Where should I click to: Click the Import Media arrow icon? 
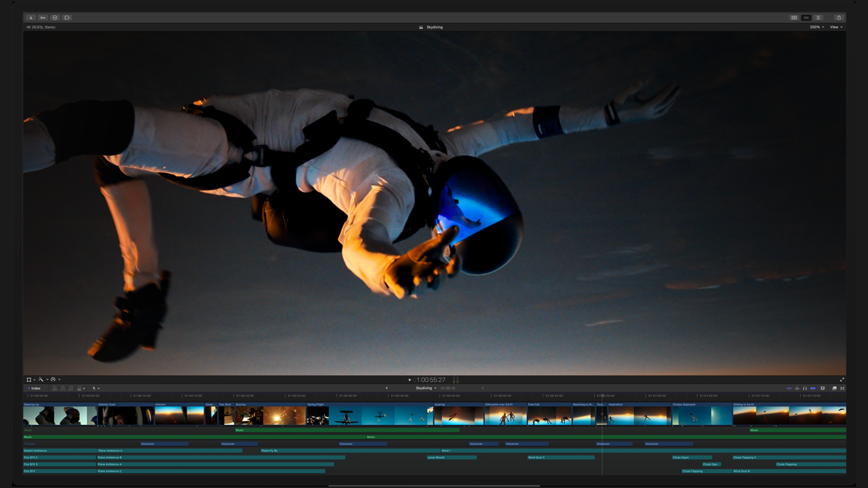[31, 18]
